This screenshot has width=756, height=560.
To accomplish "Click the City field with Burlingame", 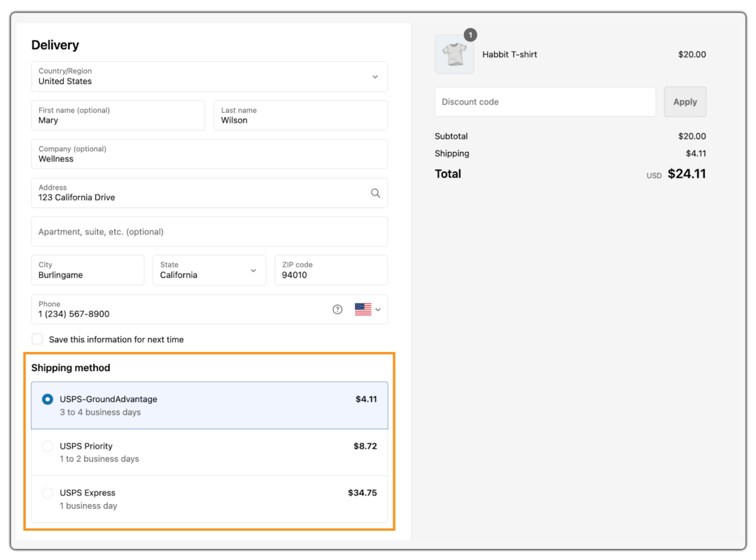I will [x=87, y=270].
